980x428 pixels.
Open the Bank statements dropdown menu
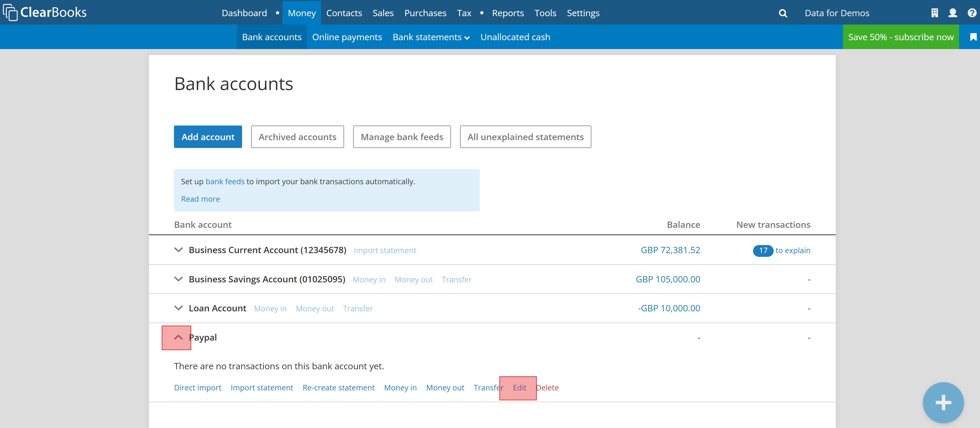pos(431,37)
